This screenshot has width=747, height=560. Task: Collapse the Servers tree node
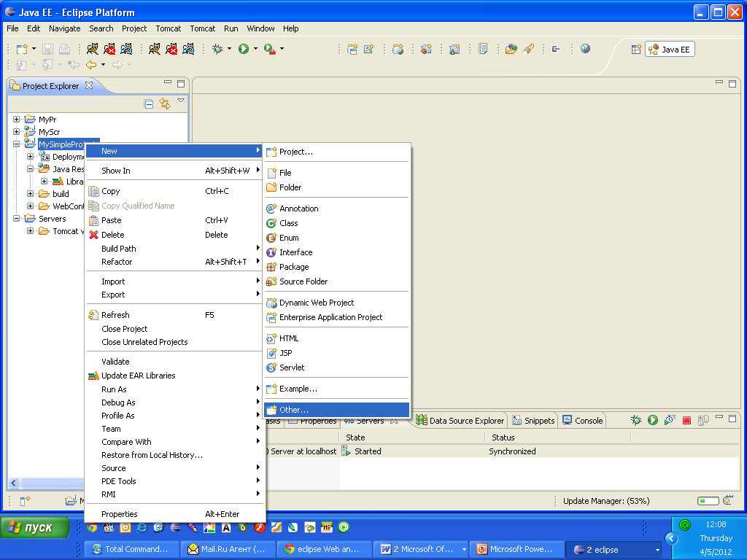(16, 218)
